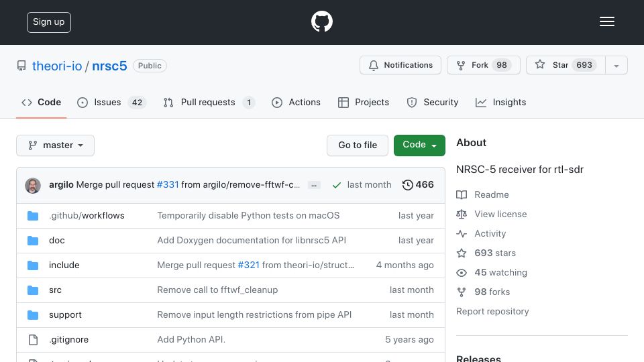This screenshot has height=362, width=644.
Task: Expand the commit message ellipsis button
Action: coord(314,185)
